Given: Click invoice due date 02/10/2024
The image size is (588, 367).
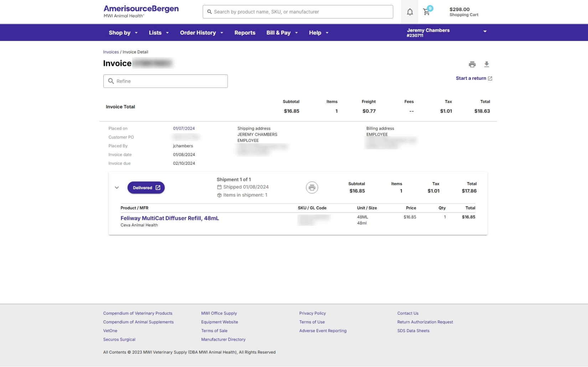Looking at the screenshot, I should pyautogui.click(x=184, y=164).
